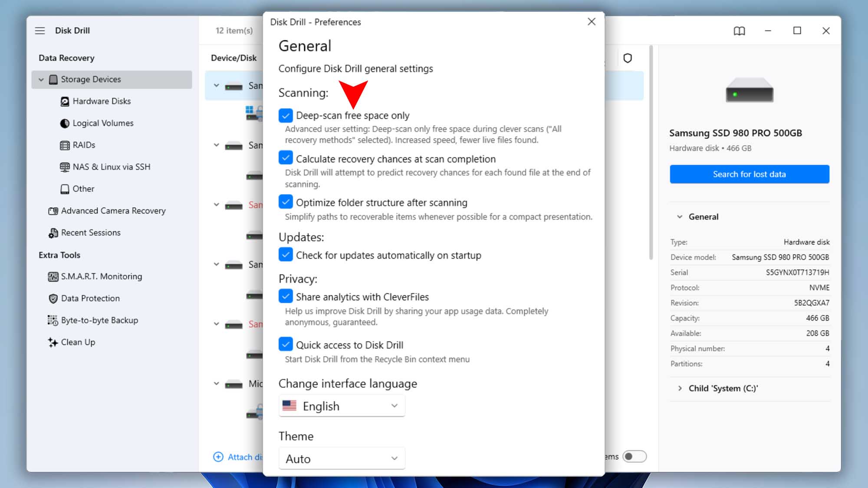
Task: Click the Available 208 GB value
Action: (x=818, y=333)
